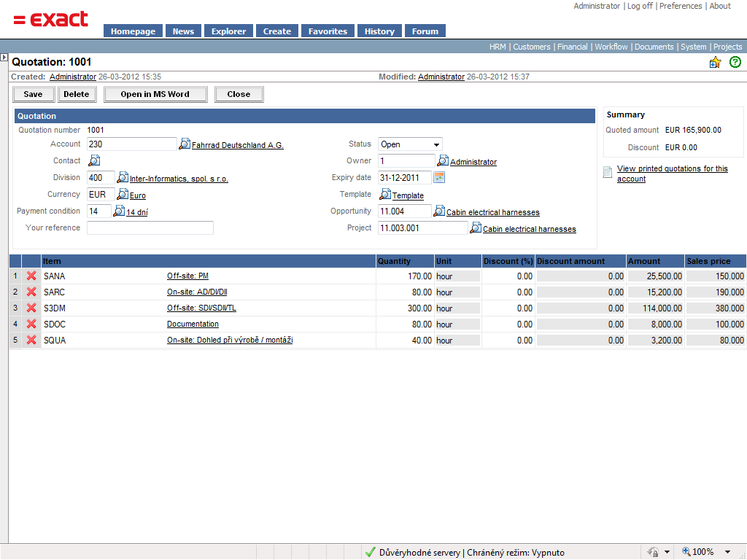Open the System module menu
The image size is (747, 560).
[x=694, y=47]
